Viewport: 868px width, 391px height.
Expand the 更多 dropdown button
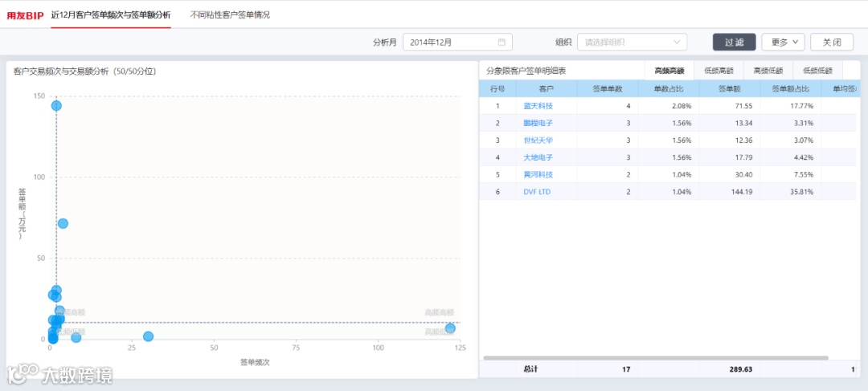click(783, 42)
